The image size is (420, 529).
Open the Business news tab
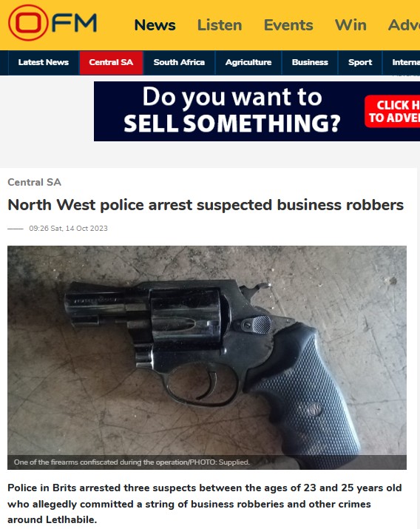pyautogui.click(x=310, y=62)
